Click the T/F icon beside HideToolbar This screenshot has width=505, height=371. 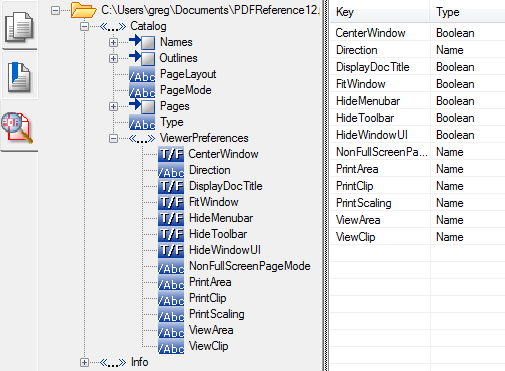pos(171,234)
